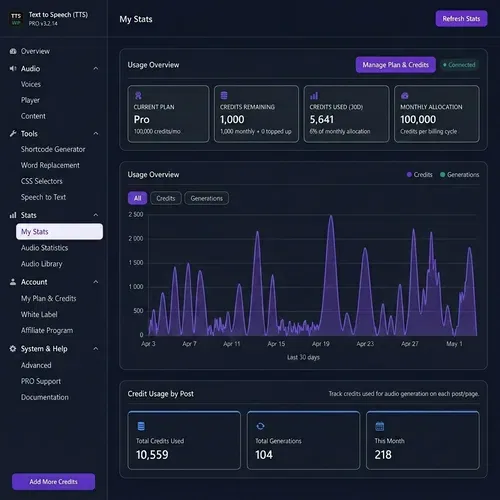This screenshot has width=500, height=500.
Task: Click the Credits Used bar chart icon
Action: point(314,96)
